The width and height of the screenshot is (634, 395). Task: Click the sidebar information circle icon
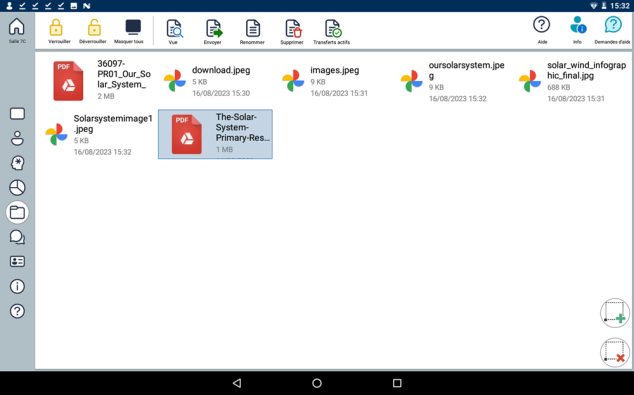click(17, 286)
